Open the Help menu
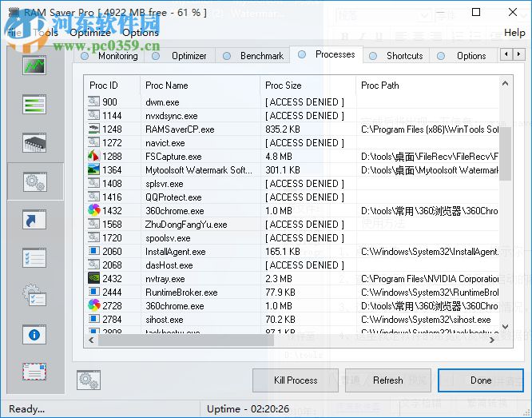532x418 pixels. 514,33
